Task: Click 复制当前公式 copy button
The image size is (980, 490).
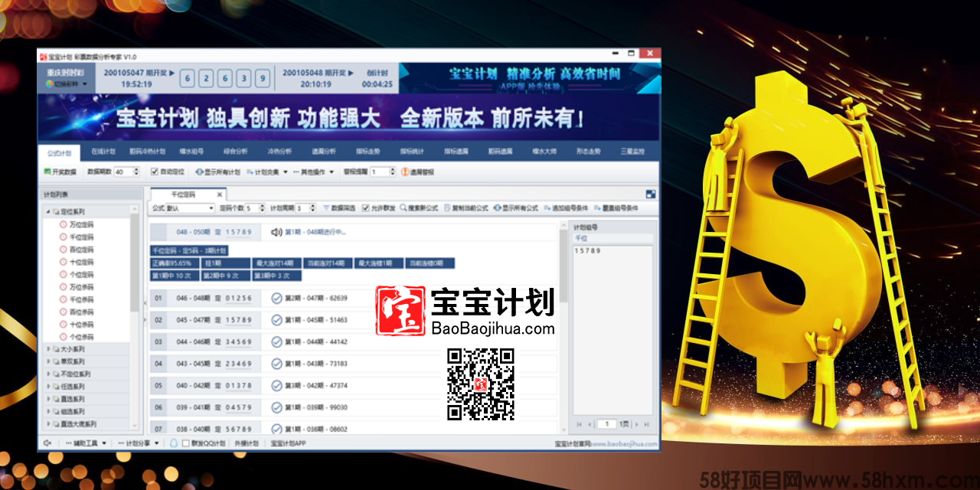Action: (x=465, y=208)
